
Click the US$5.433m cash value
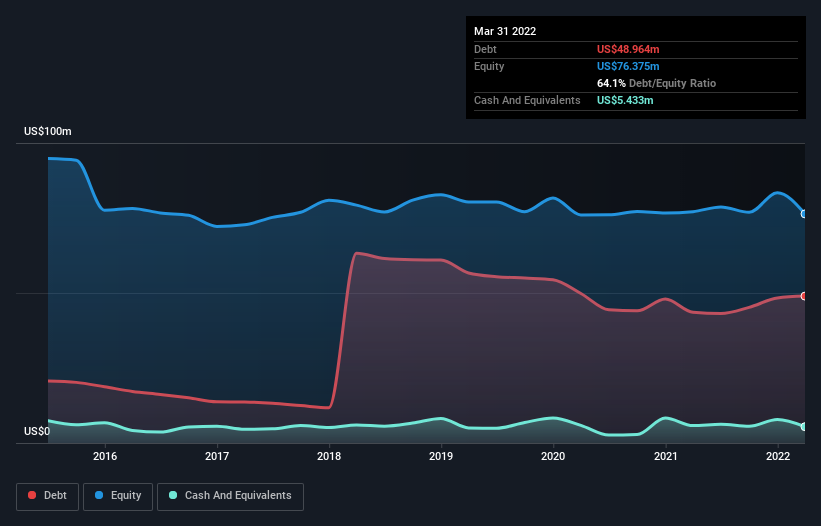coord(625,100)
